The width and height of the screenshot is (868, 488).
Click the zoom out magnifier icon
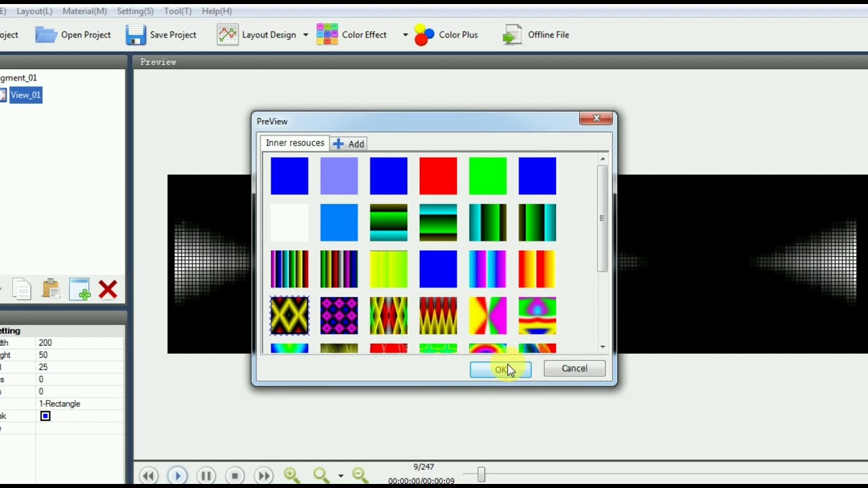(359, 476)
